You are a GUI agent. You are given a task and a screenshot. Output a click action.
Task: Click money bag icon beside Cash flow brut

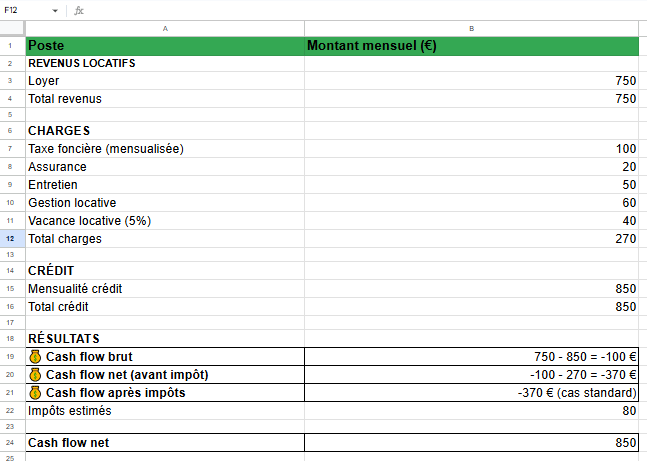[35, 357]
